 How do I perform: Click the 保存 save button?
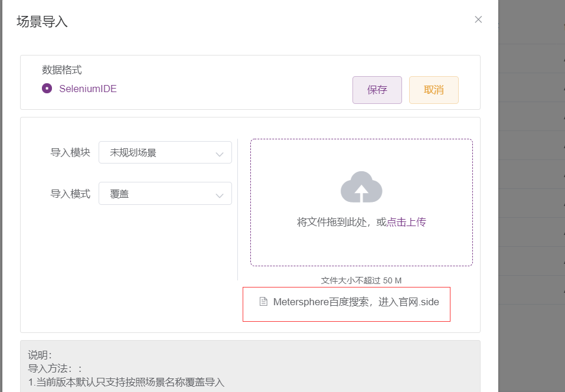coord(377,90)
